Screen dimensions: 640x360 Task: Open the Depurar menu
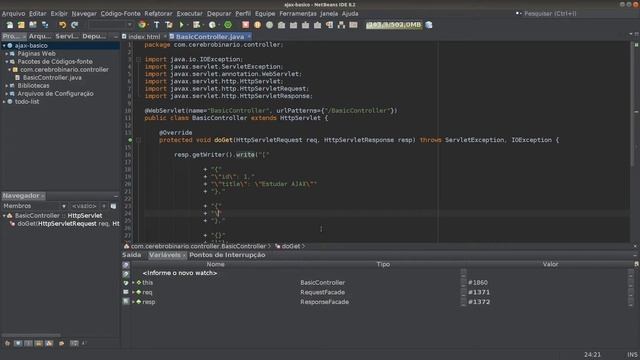(219, 13)
